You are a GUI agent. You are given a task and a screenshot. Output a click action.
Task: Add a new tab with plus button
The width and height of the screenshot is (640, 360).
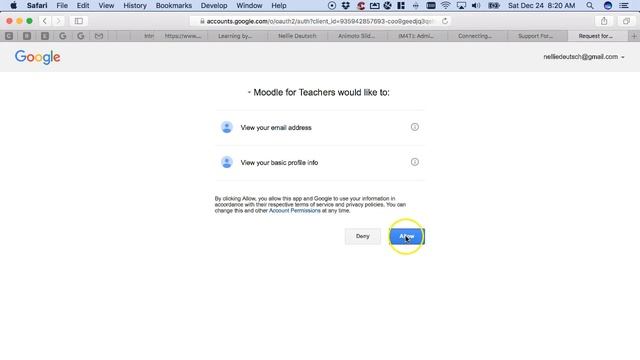tap(634, 36)
